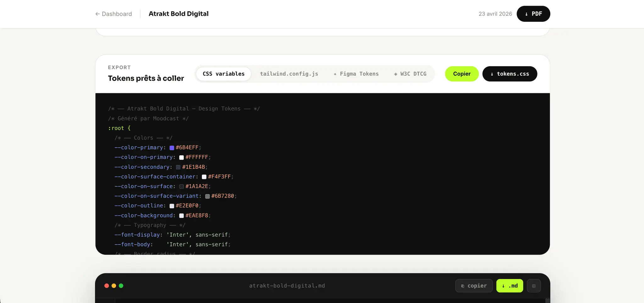Click the yellow dot in markdown window
The width and height of the screenshot is (644, 303).
(x=114, y=286)
